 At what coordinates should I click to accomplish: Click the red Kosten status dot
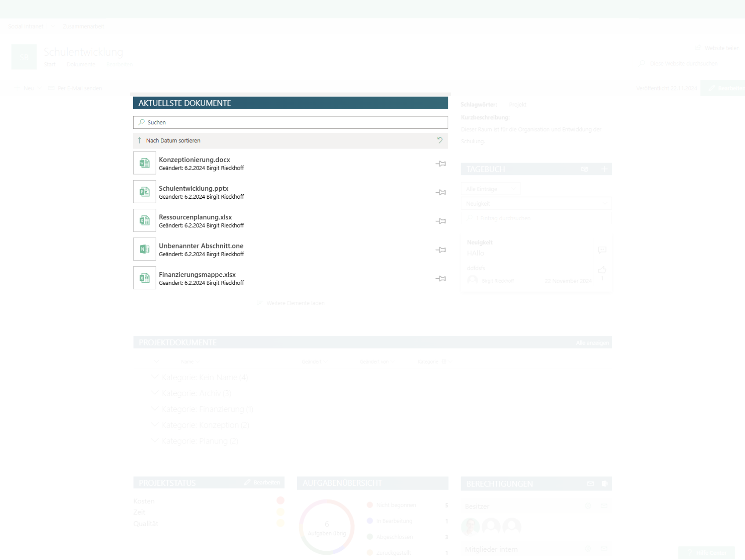280,500
